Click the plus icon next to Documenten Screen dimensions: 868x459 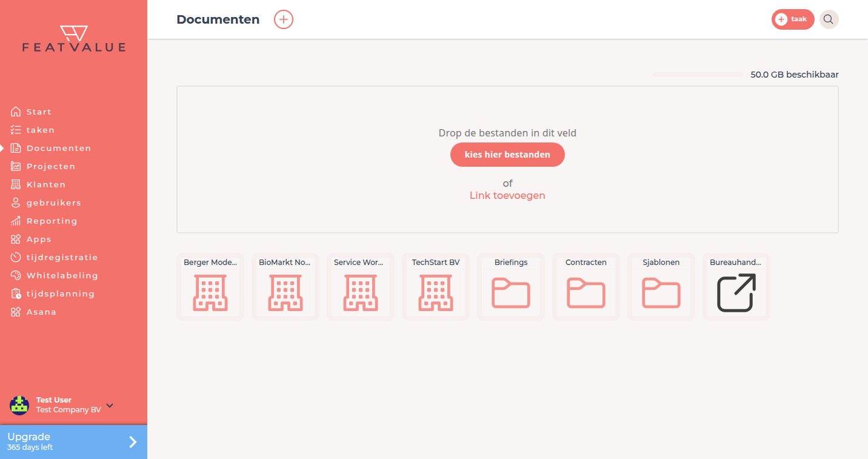[284, 19]
